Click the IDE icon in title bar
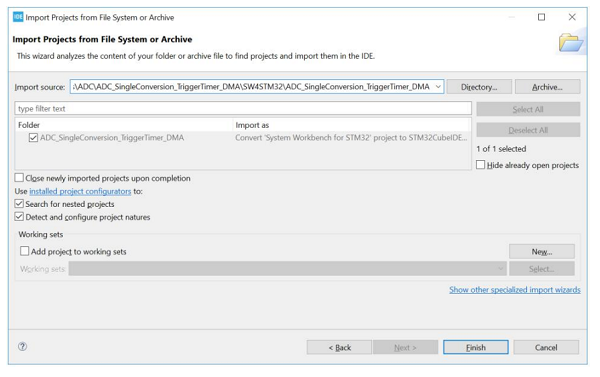Image resolution: width=600 pixels, height=377 pixels. (18, 17)
